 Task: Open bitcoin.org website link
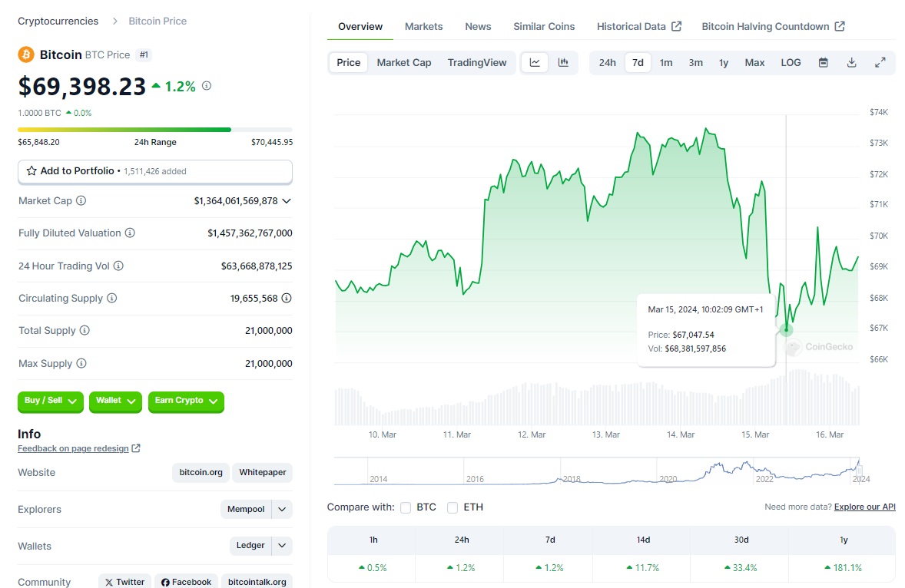click(201, 472)
